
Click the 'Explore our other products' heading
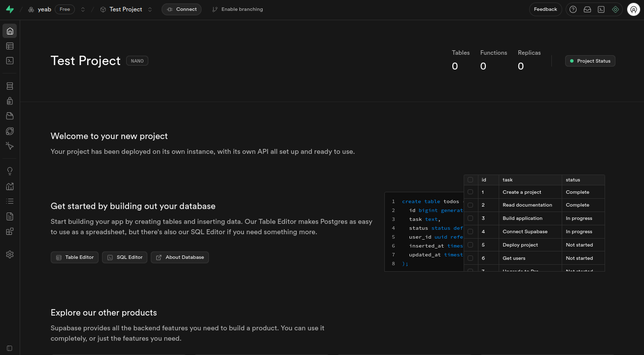coord(104,313)
